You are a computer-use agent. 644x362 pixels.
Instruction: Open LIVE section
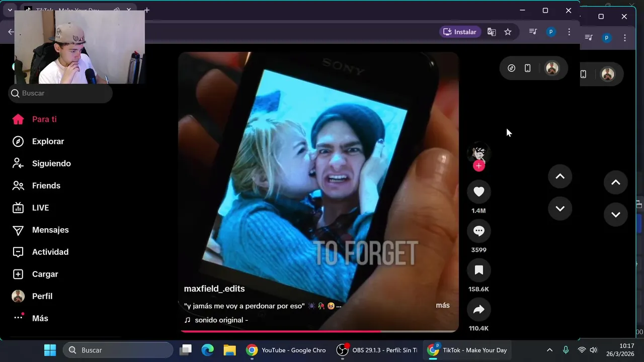[x=30, y=208]
